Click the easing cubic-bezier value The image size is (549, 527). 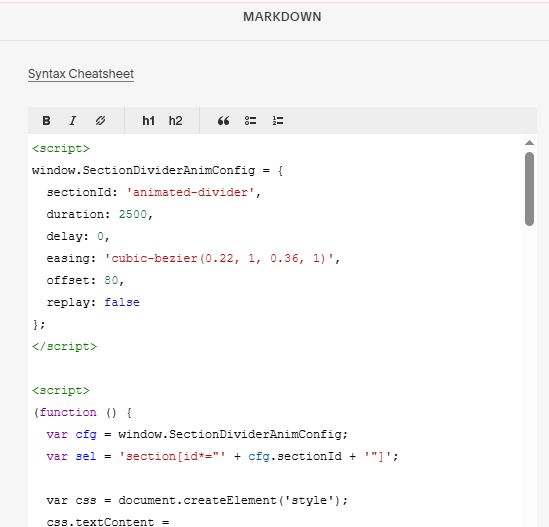click(219, 258)
